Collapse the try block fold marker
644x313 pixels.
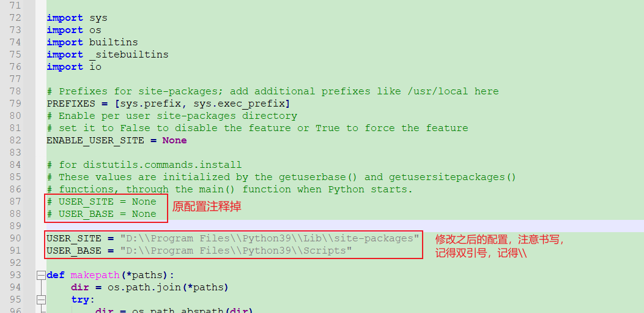(x=40, y=300)
